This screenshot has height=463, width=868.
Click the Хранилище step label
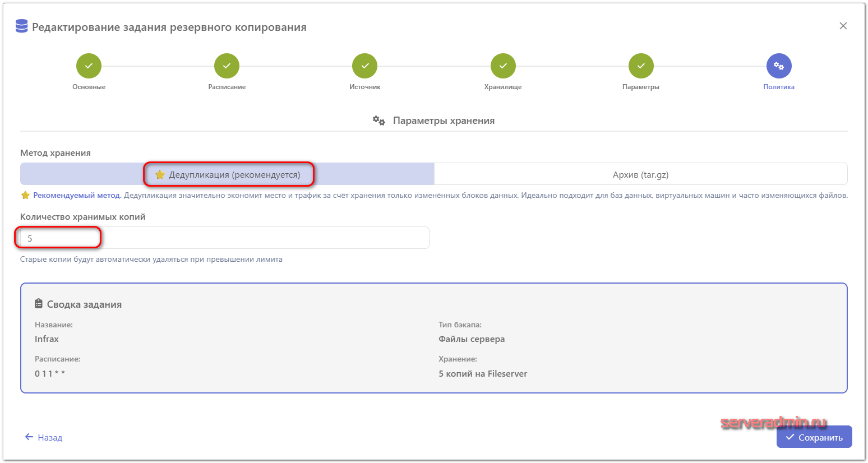click(x=503, y=87)
